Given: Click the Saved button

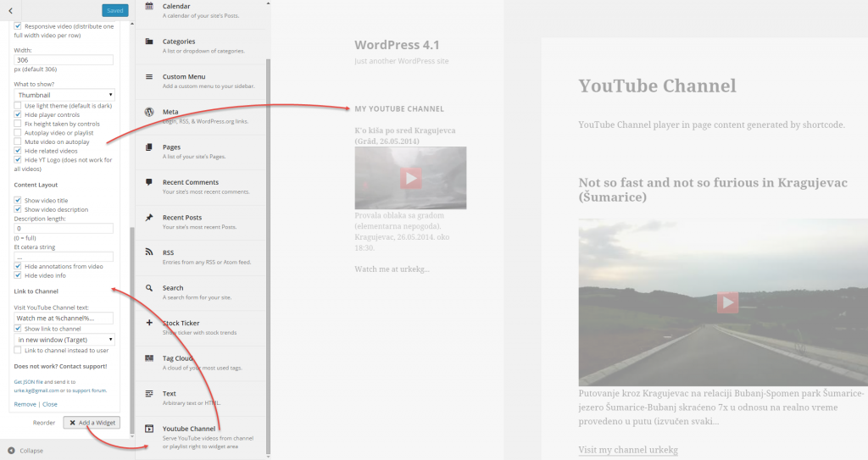Looking at the screenshot, I should (115, 10).
